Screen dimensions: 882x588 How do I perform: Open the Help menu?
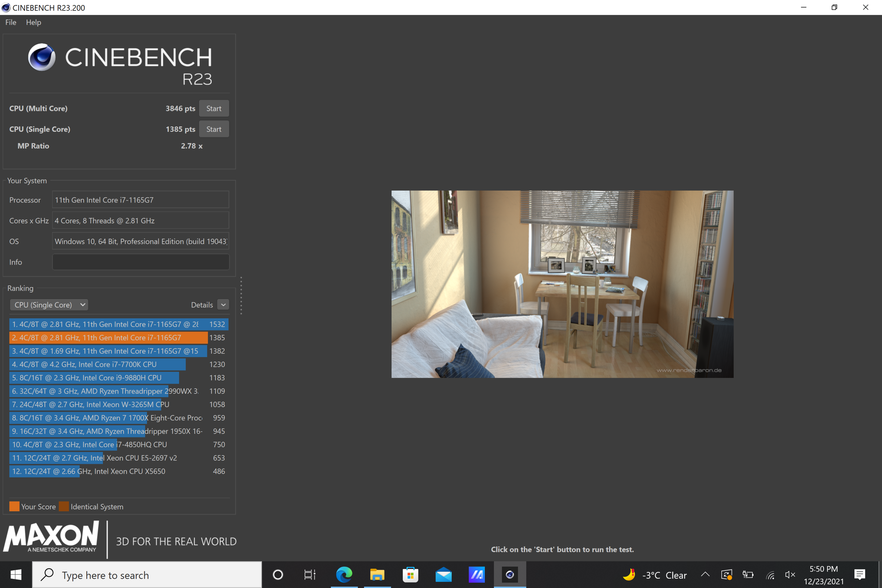tap(33, 22)
